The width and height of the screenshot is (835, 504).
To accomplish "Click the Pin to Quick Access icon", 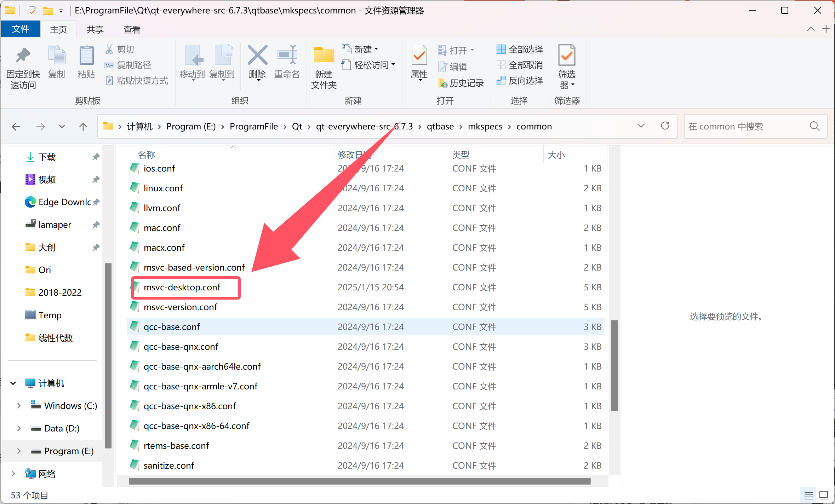I will point(23,56).
